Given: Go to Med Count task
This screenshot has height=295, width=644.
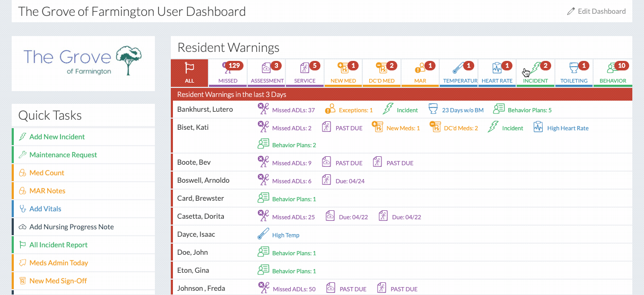Looking at the screenshot, I should pyautogui.click(x=46, y=173).
